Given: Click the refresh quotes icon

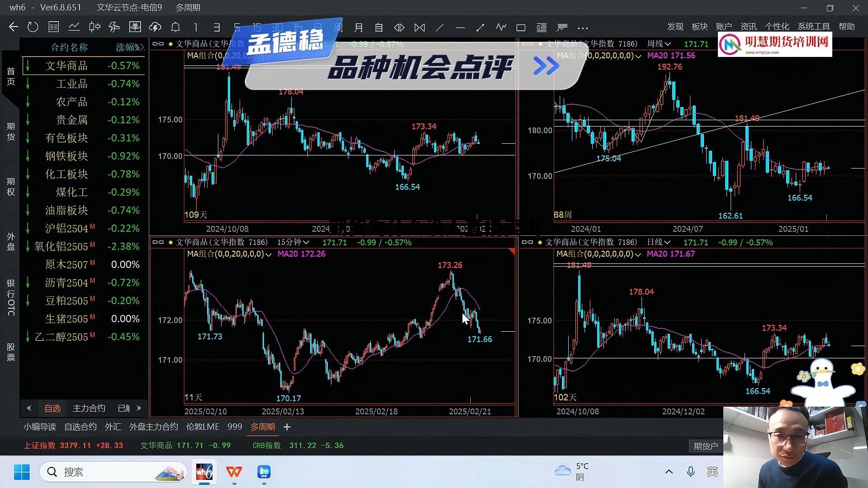Looking at the screenshot, I should [x=33, y=27].
